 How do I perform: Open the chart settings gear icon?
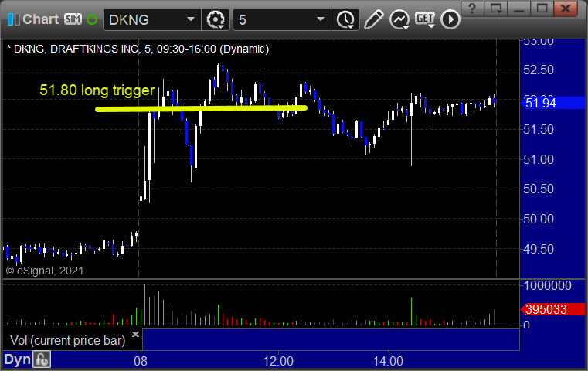point(216,19)
